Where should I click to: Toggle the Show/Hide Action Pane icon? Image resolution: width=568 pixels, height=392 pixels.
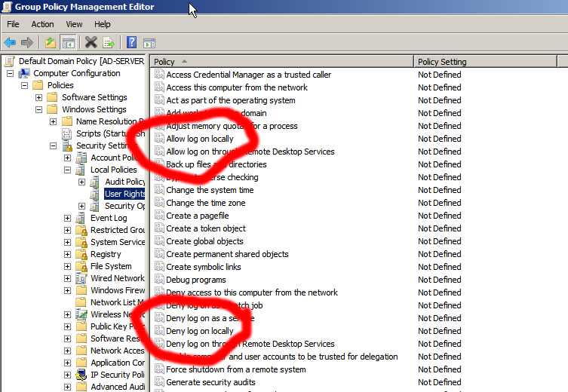point(149,43)
